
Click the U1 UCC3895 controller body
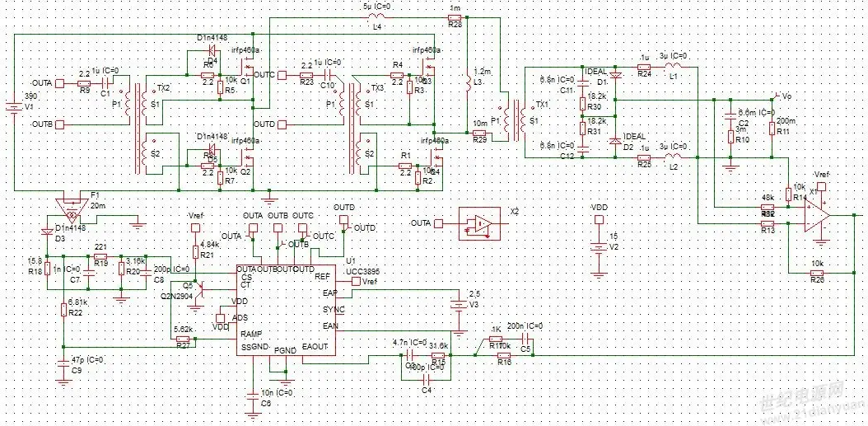pyautogui.click(x=287, y=310)
